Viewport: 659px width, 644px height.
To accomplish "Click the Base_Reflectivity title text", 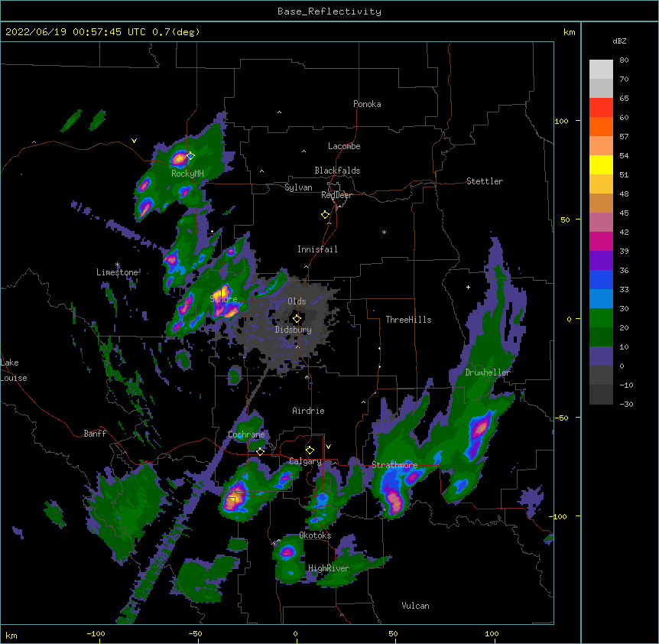I will (329, 11).
